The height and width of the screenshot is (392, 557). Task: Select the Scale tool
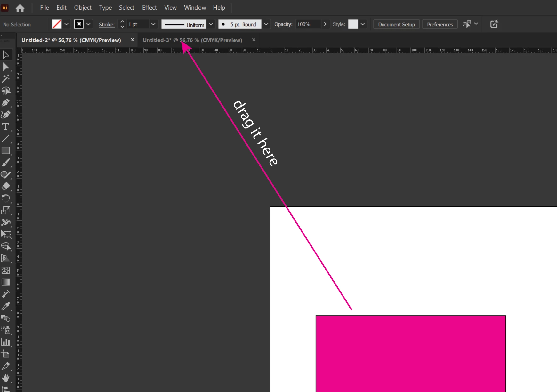[6, 210]
